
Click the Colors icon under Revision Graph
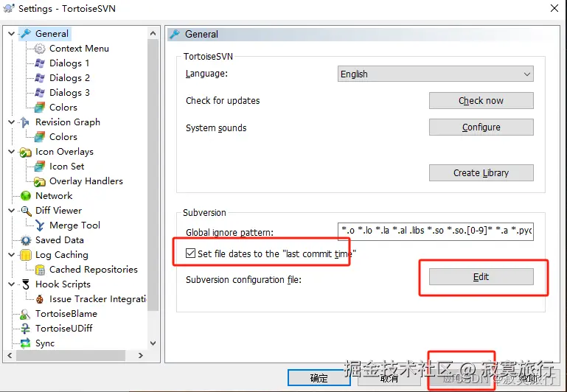point(40,137)
